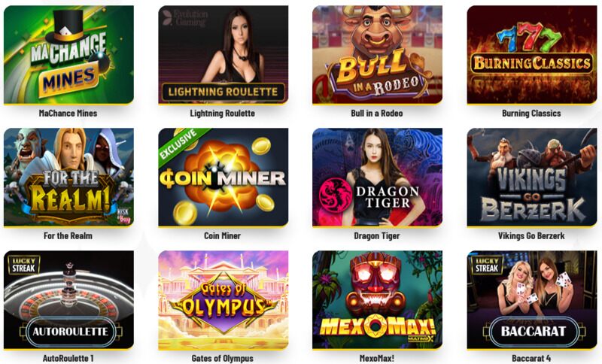Screen dimensions: 602x364
Task: Launch the Vikings Go Berzerk tile
Action: (532, 177)
